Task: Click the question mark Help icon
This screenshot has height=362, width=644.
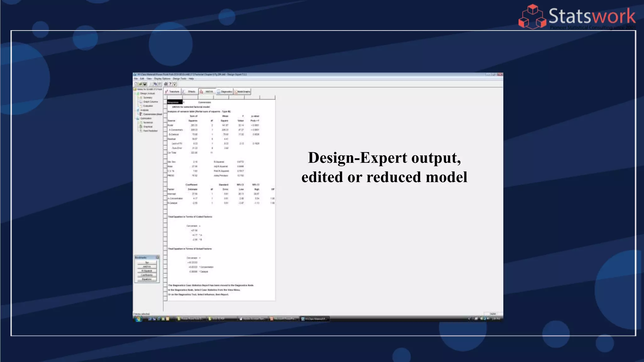Action: point(170,84)
